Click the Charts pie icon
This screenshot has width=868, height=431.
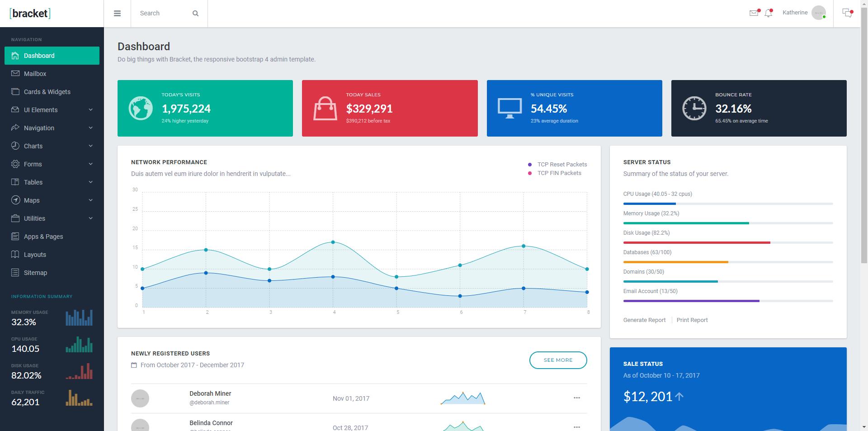pyautogui.click(x=15, y=146)
